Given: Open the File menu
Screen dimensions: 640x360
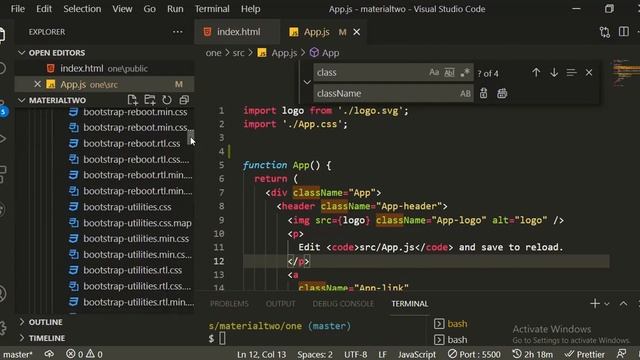Looking at the screenshot, I should (18, 9).
